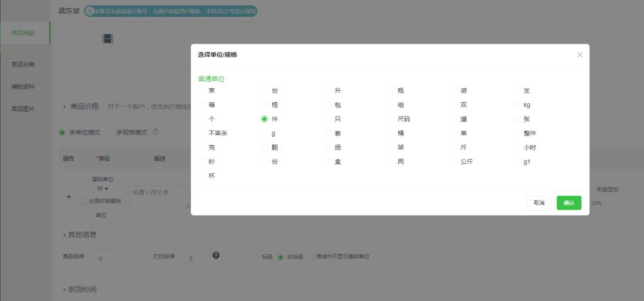Choose the 盒 unit radio button

click(x=328, y=162)
